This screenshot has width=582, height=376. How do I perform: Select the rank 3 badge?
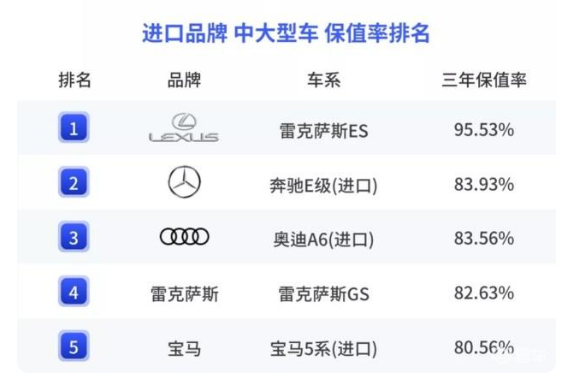[x=73, y=236]
